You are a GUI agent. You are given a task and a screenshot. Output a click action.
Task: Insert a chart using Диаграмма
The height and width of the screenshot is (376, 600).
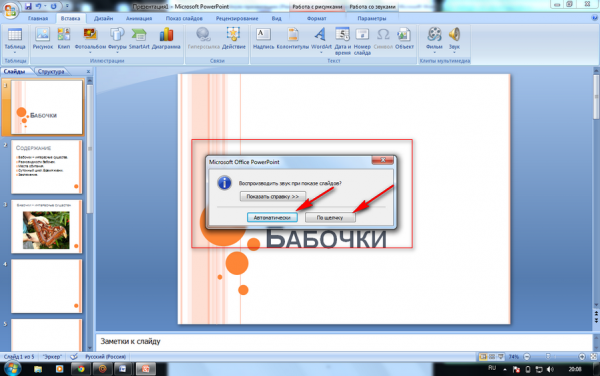[166, 38]
